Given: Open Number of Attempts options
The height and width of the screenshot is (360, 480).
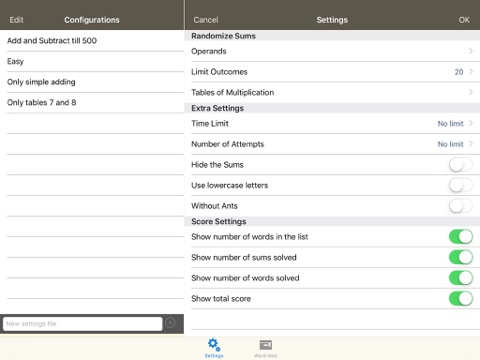Looking at the screenshot, I should [x=332, y=144].
